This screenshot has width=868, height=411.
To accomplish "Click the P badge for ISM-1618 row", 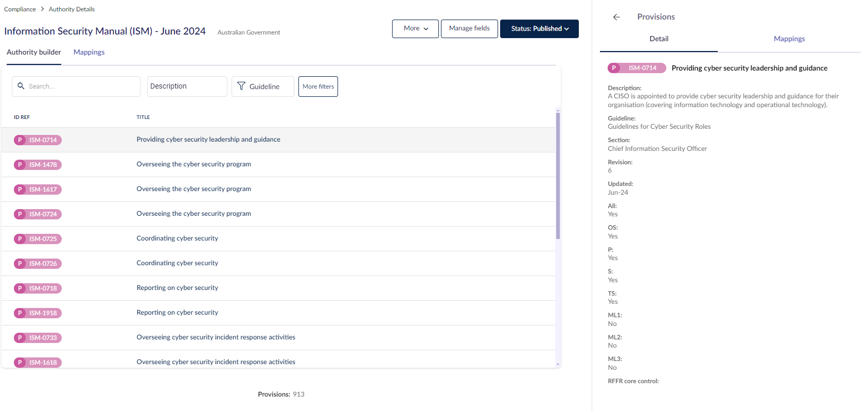I will coord(20,363).
